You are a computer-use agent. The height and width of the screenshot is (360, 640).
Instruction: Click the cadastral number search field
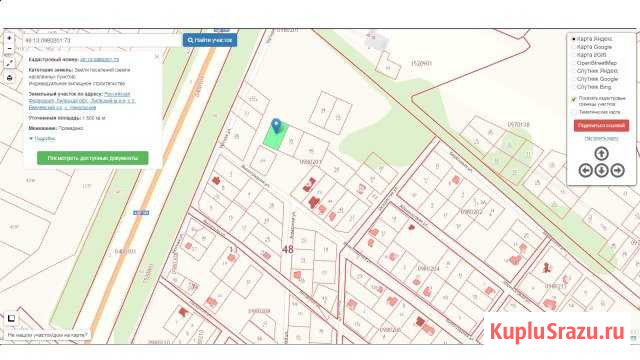click(x=102, y=40)
